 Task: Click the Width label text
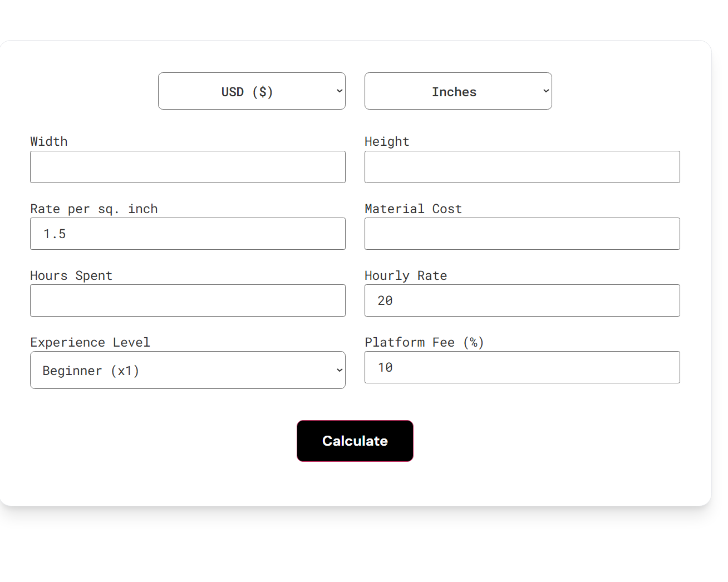click(x=49, y=141)
